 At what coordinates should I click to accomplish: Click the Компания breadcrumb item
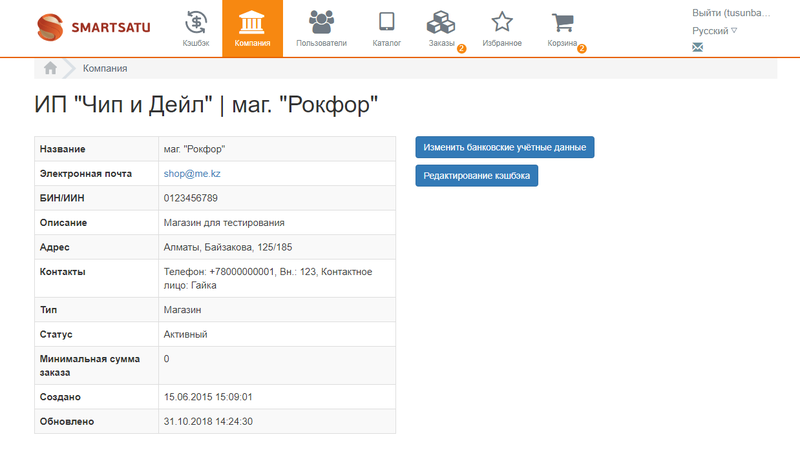pyautogui.click(x=105, y=68)
